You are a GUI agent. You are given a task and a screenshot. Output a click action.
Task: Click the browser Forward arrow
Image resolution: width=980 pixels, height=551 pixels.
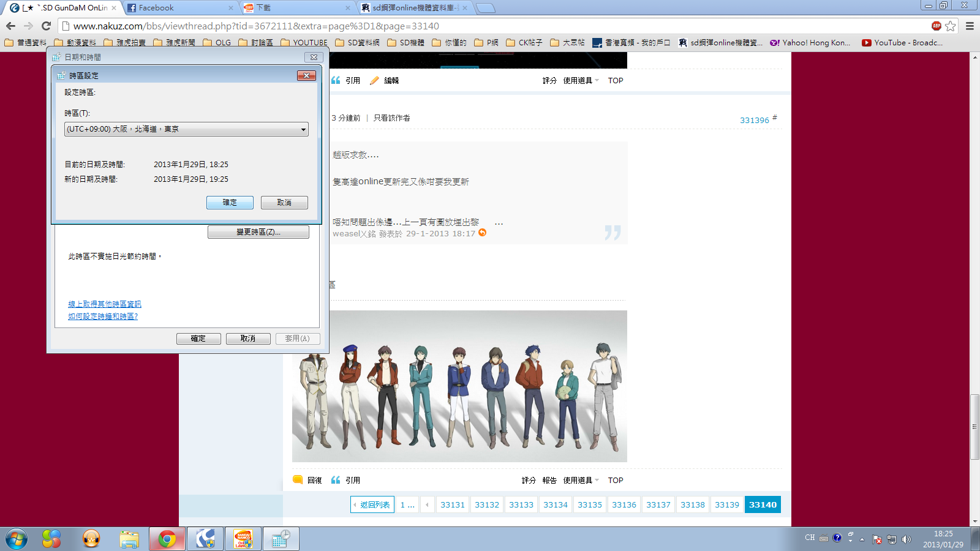pyautogui.click(x=28, y=26)
